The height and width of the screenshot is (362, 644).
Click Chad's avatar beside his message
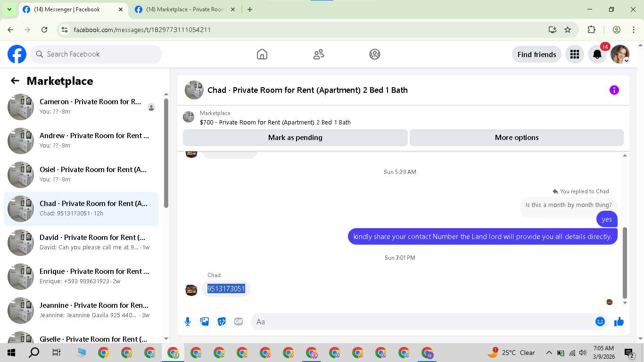[191, 290]
